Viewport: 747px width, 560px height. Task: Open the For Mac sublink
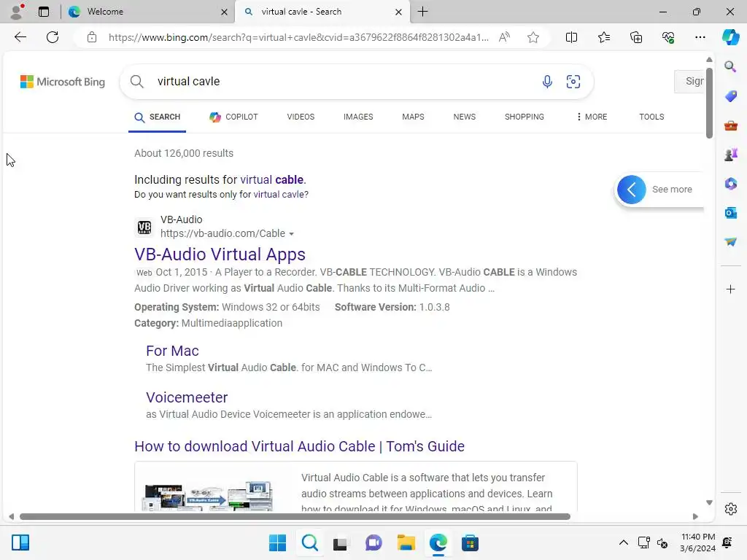click(172, 351)
